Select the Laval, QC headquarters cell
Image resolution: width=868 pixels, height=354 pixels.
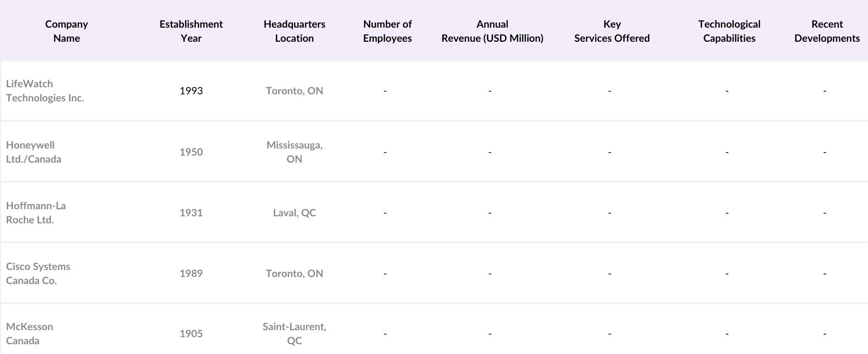click(x=294, y=213)
